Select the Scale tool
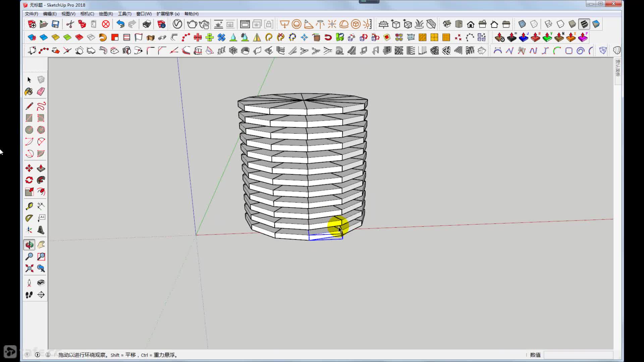Image resolution: width=644 pixels, height=362 pixels. coord(29,192)
